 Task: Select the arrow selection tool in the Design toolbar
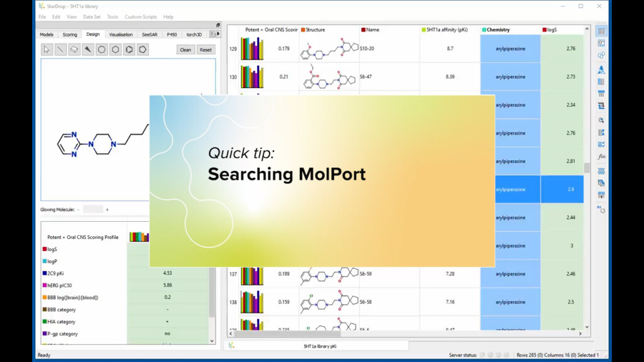(46, 49)
